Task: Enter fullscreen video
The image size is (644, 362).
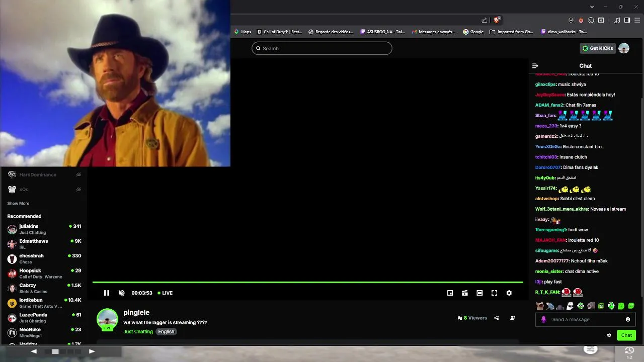Action: [495, 293]
